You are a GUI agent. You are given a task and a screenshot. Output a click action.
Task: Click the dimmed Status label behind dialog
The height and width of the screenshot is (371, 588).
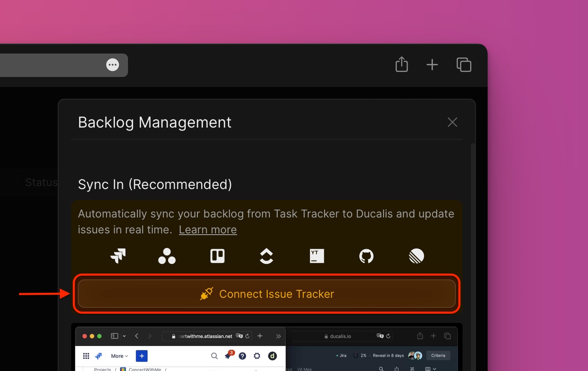(x=41, y=182)
